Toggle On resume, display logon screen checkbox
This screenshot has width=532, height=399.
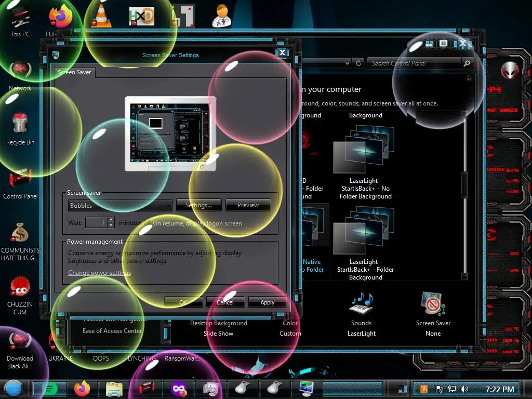click(147, 223)
